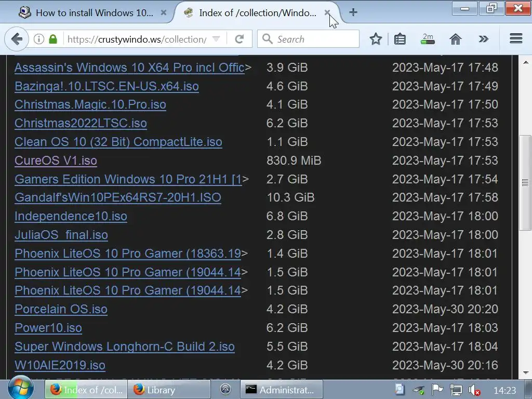The height and width of the screenshot is (399, 532).
Task: Open W10AIE2019.iso link
Action: [x=60, y=365]
